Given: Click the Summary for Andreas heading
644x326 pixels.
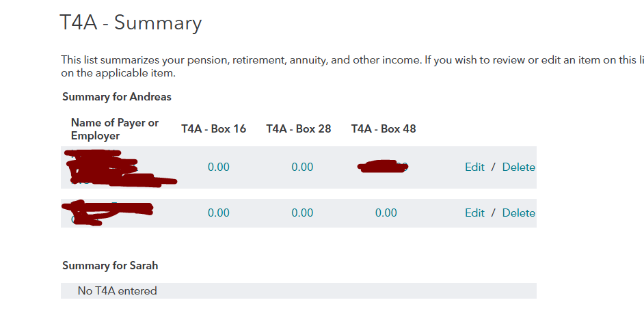Looking at the screenshot, I should (x=117, y=97).
